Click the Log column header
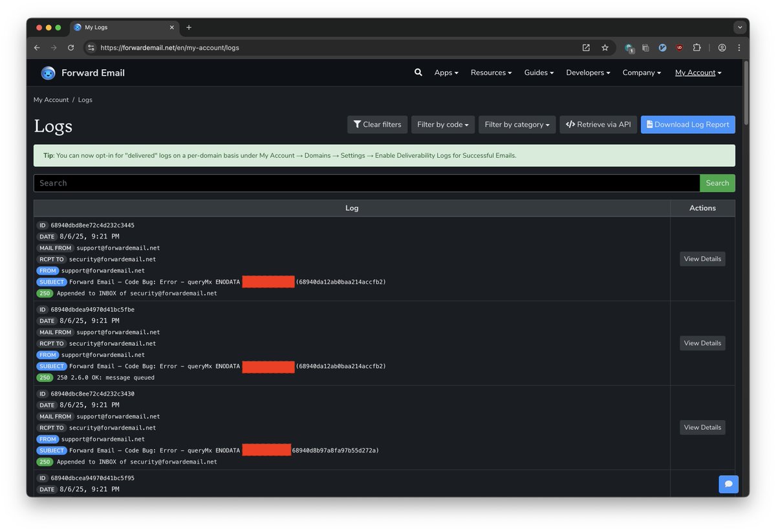The height and width of the screenshot is (532, 776). click(352, 208)
